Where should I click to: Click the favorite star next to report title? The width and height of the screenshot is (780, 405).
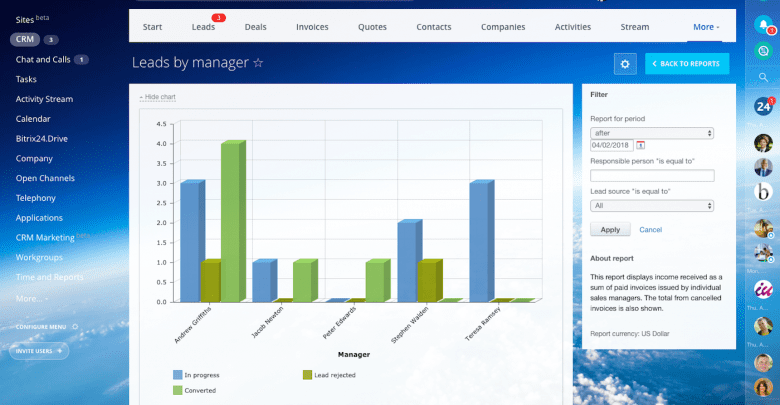pyautogui.click(x=258, y=63)
